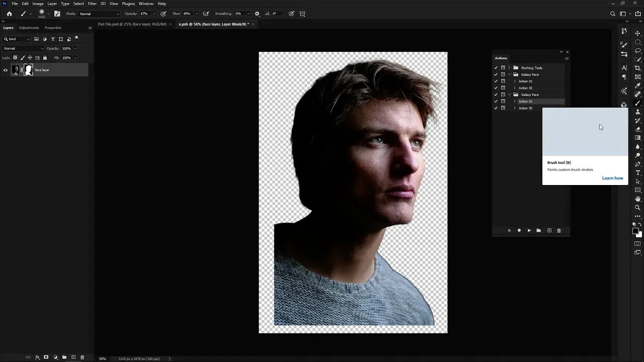Toggle dialog box for Working Tools set
Image resolution: width=644 pixels, height=362 pixels.
click(x=503, y=68)
